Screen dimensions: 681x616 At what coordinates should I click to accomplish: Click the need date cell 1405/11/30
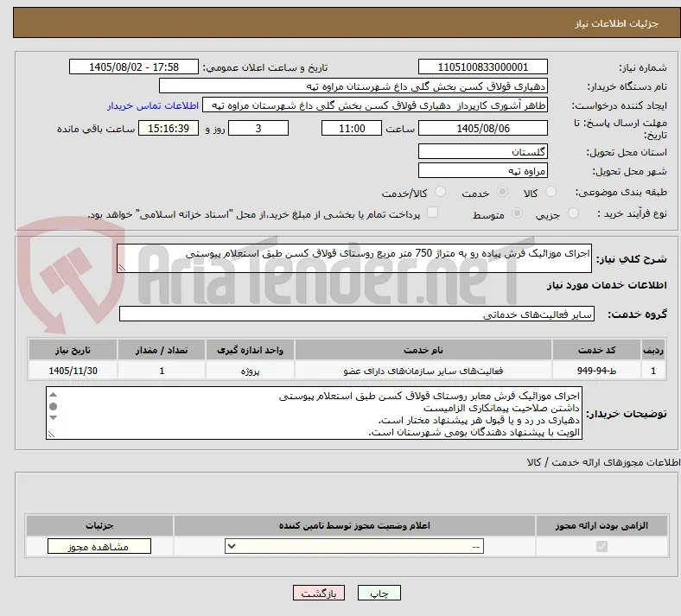(73, 371)
